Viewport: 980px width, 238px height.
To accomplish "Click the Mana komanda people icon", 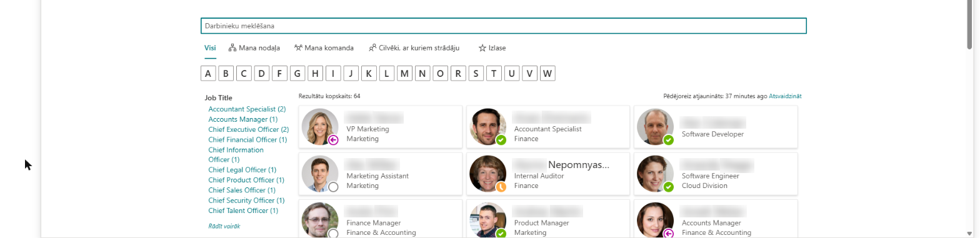I will [x=299, y=47].
